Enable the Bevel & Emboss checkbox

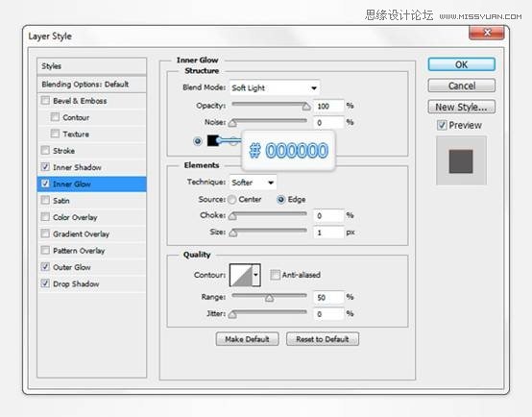tap(45, 101)
